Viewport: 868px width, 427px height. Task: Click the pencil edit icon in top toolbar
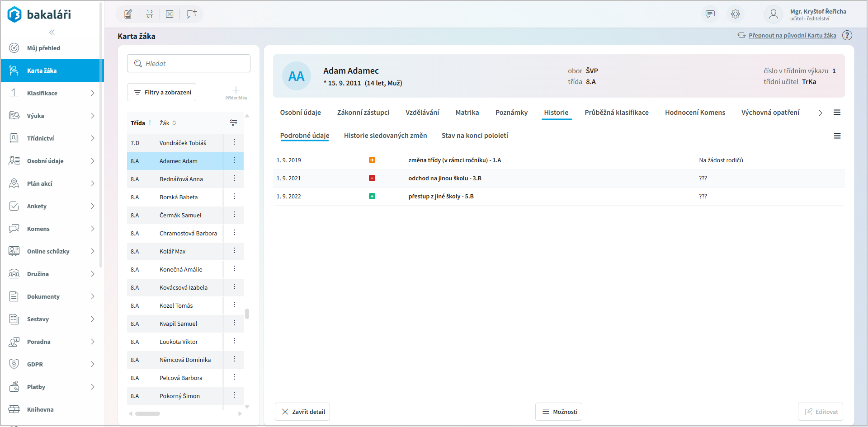128,14
